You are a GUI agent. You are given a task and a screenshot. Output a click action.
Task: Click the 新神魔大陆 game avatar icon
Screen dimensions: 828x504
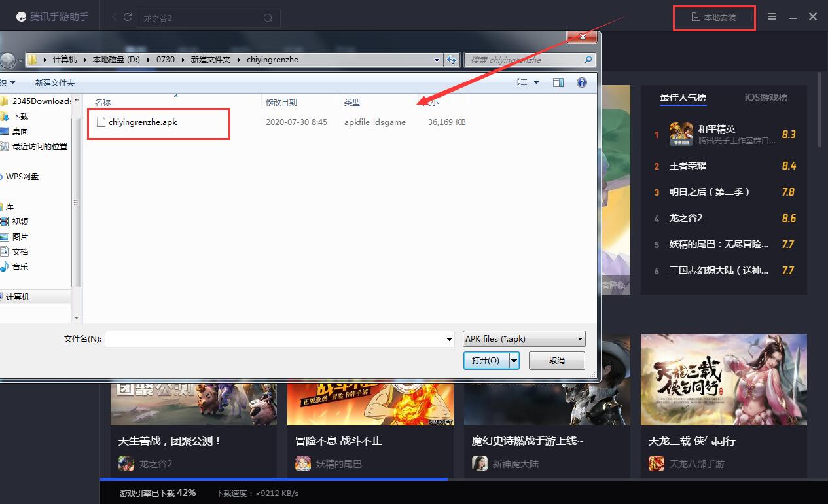tap(480, 463)
